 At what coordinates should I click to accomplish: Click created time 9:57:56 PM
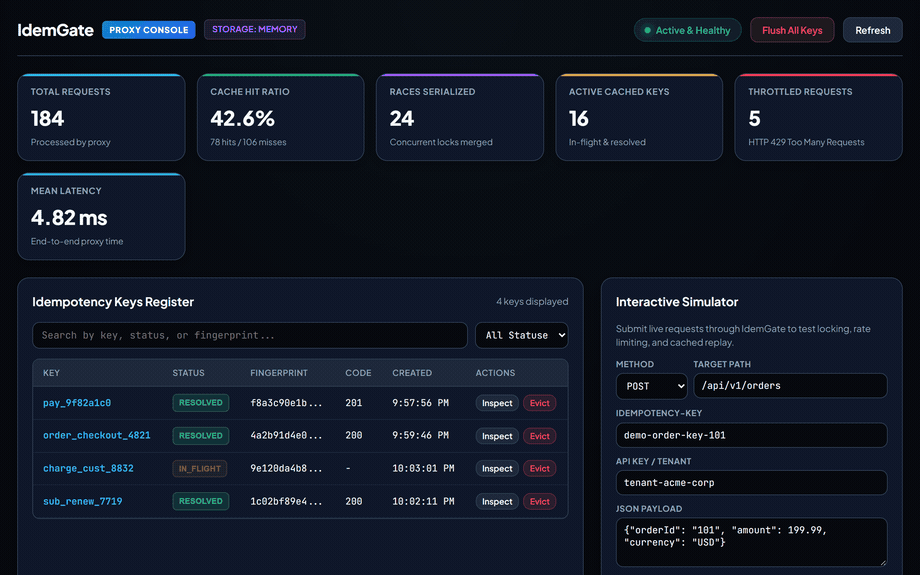pos(421,402)
